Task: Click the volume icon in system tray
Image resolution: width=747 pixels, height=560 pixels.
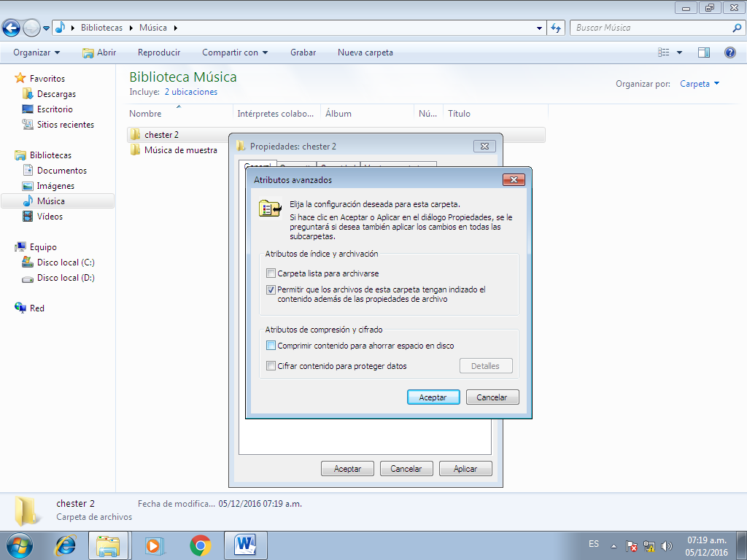Action: pos(666,544)
